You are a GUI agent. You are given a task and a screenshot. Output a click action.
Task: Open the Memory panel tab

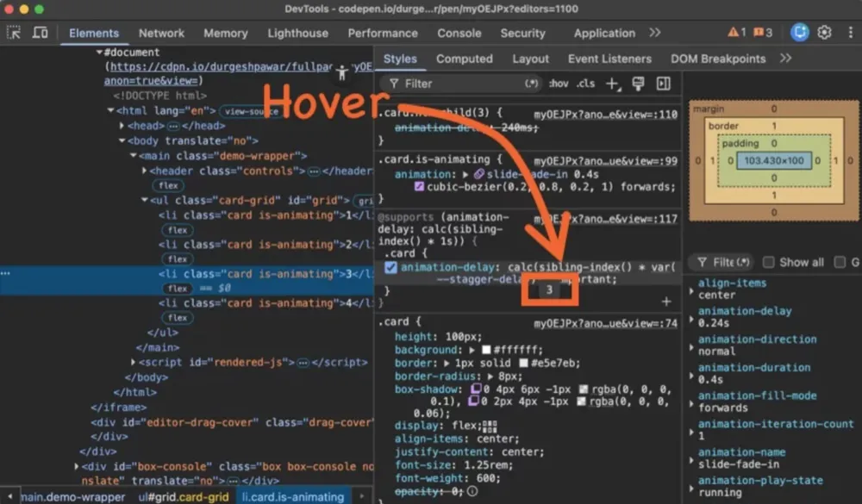pos(225,33)
